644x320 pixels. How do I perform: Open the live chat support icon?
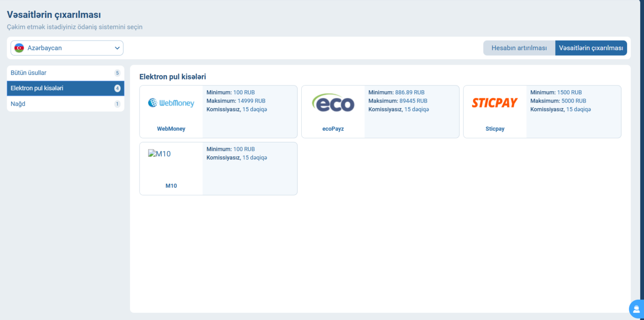(636, 309)
